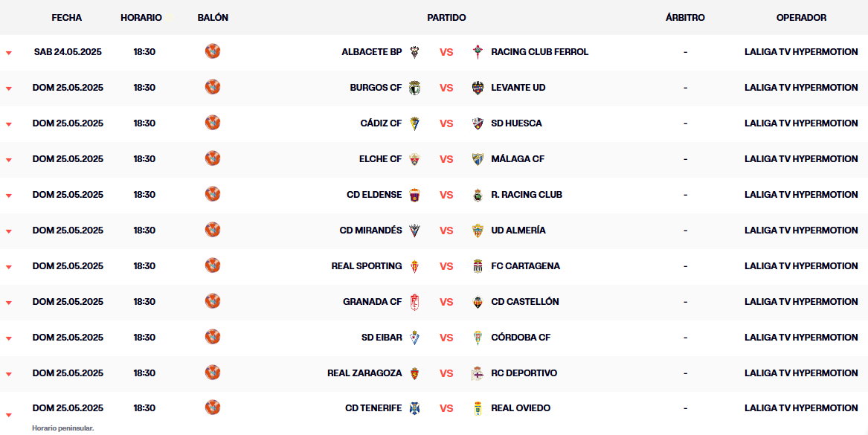Viewport: 868px width, 435px height.
Task: Expand the Albacete BP vs Racing Ferrol row
Action: pos(9,53)
